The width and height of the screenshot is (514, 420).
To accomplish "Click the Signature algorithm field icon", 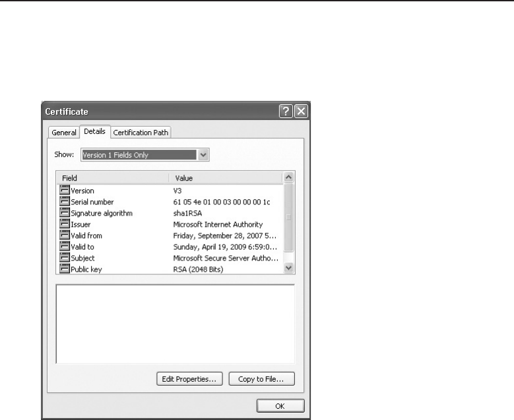I will [x=65, y=212].
